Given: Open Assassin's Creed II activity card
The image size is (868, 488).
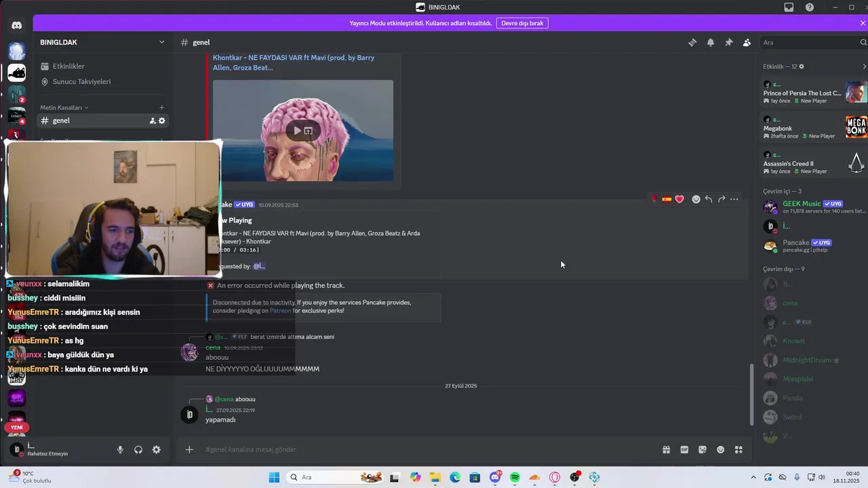Looking at the screenshot, I should tap(814, 163).
